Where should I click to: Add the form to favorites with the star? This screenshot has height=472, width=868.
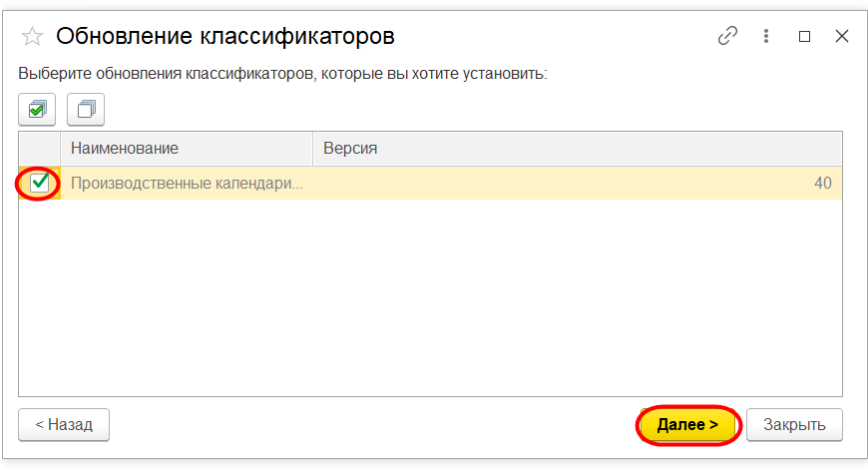click(32, 37)
